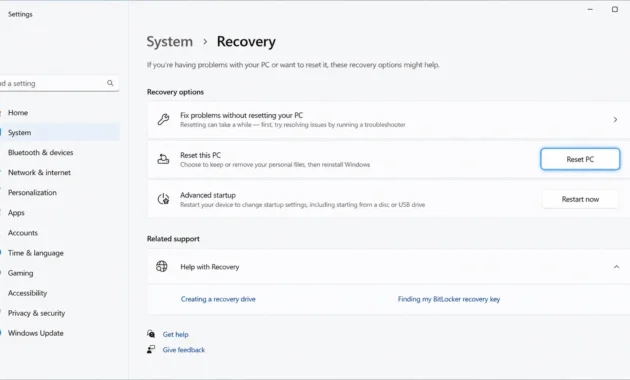This screenshot has height=380, width=630.
Task: Select System in the sidebar
Action: coord(60,133)
